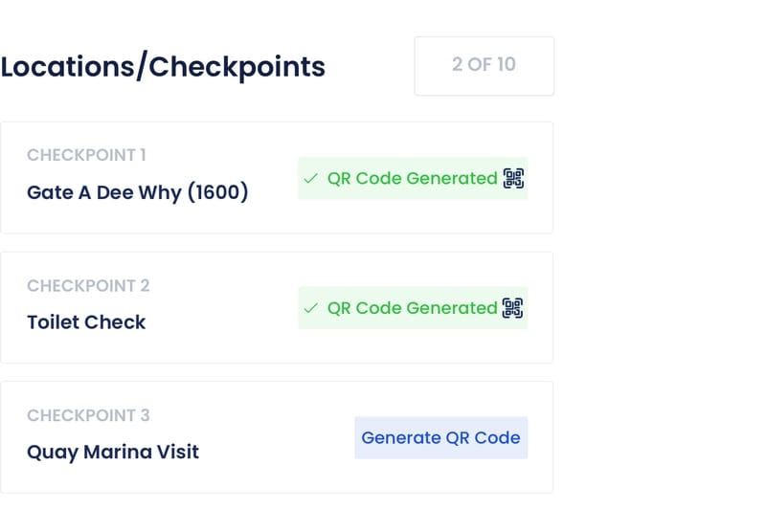Generate QR code for Quay Marina Visit
Screen dimensions: 766x532
point(440,438)
